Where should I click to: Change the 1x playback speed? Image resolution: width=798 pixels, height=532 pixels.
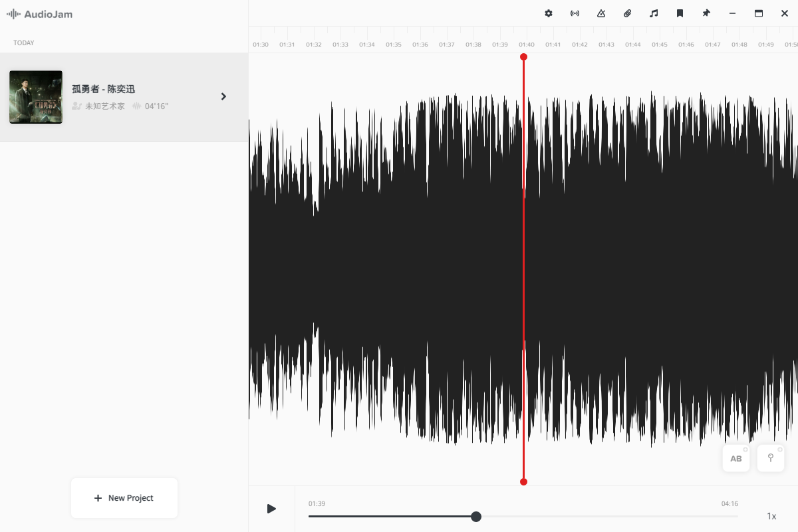click(771, 516)
